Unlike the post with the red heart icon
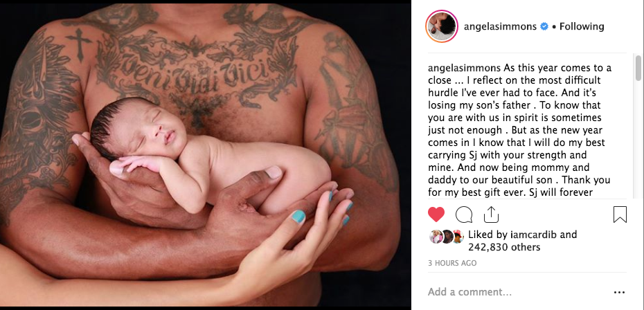Screen dimensions: 644x310 click(x=436, y=215)
